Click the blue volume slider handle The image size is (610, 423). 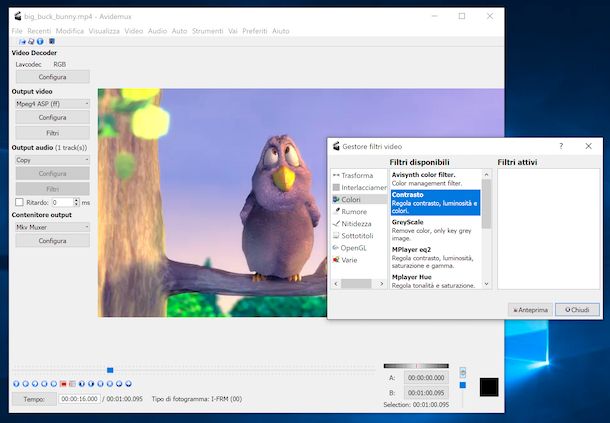463,385
